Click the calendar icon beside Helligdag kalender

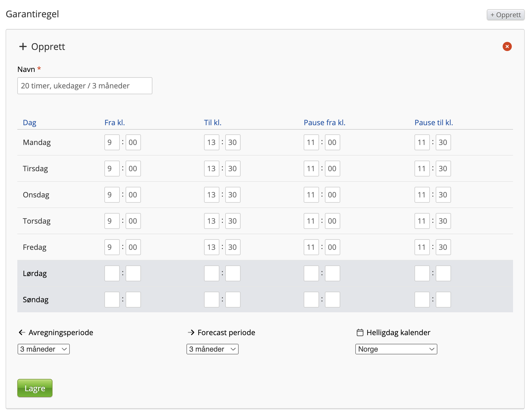(360, 333)
